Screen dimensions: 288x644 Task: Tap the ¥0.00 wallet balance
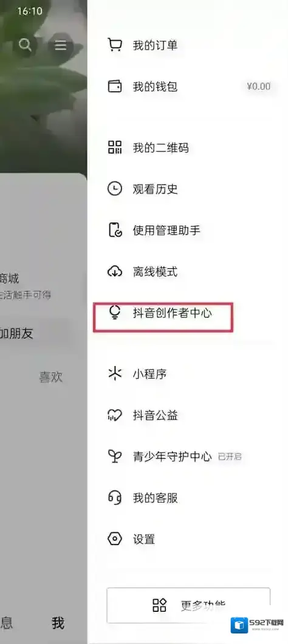click(259, 86)
